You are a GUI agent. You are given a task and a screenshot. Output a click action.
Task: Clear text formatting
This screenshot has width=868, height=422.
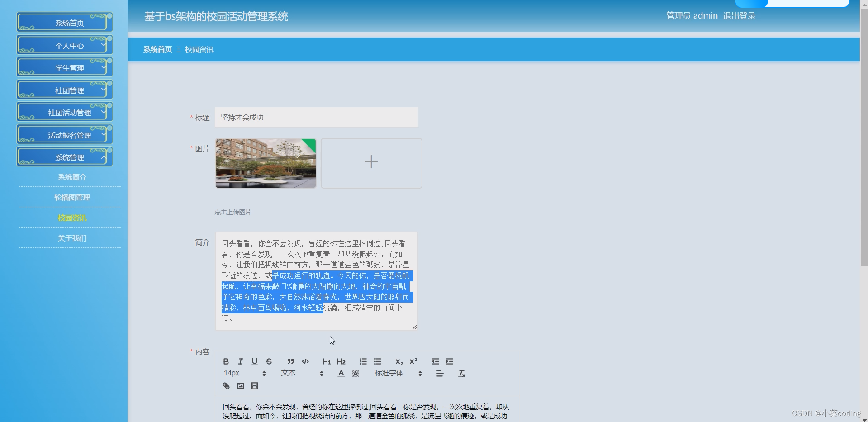pyautogui.click(x=461, y=373)
